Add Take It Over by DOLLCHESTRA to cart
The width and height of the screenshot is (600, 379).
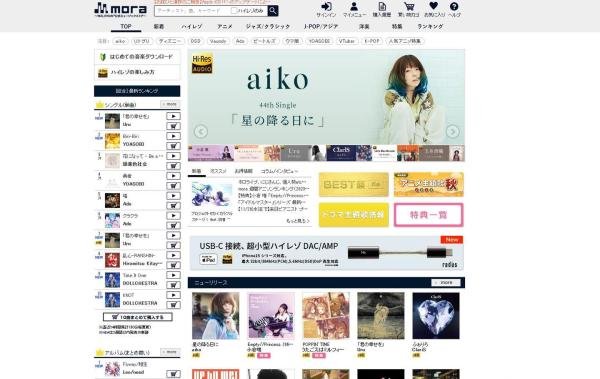click(x=173, y=285)
